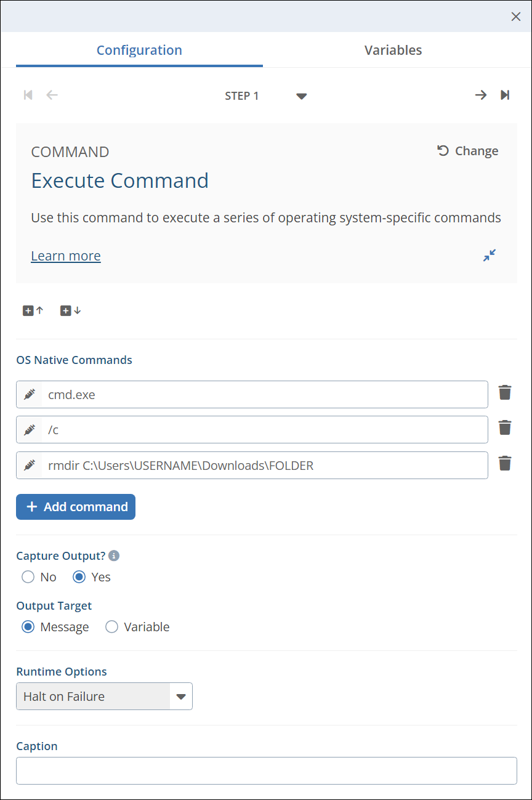Insert a new step above
This screenshot has width=532, height=800.
pos(33,311)
